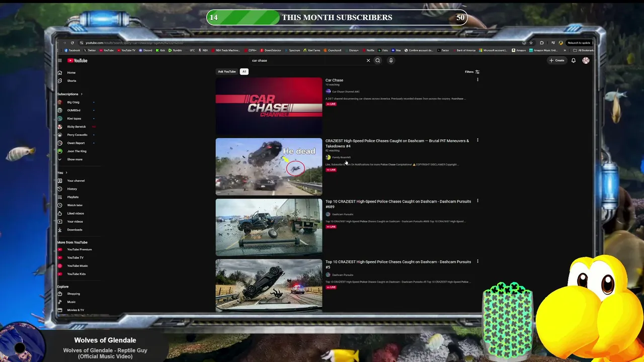Screen dimensions: 644x362
Task: Open the Big Craig subscription channel
Action: coord(69,102)
